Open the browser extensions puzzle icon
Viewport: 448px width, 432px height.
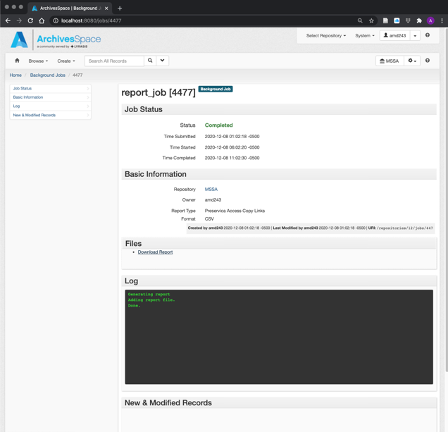coord(419,21)
